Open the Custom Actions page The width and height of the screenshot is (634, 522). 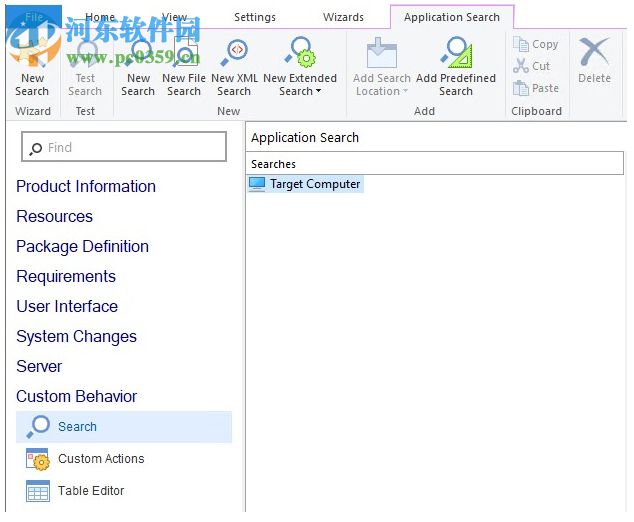[101, 459]
